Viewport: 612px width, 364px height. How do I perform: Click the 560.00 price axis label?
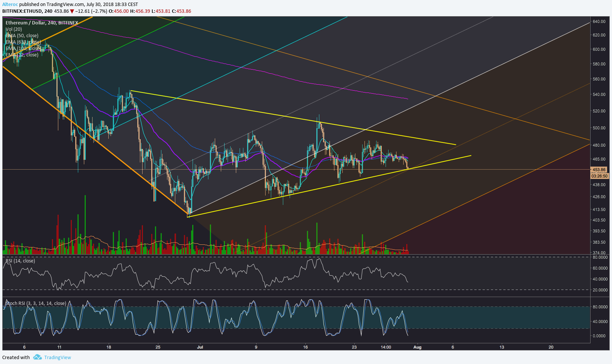pos(599,79)
